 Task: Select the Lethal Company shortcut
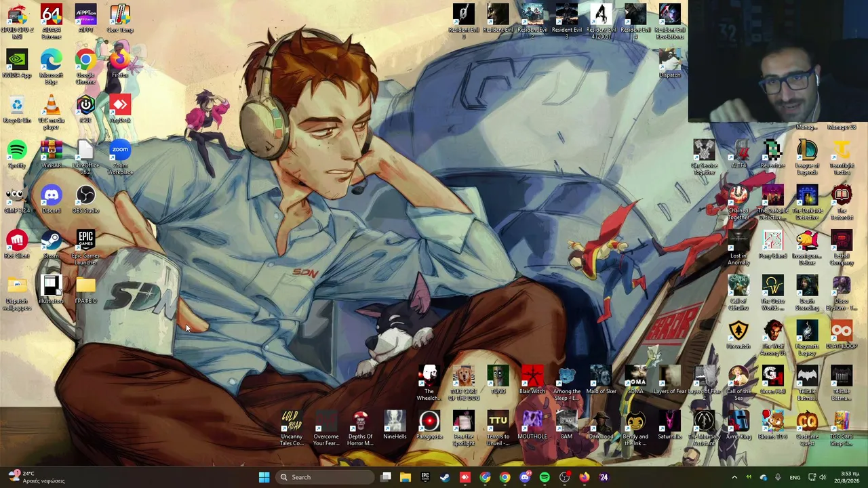[842, 248]
